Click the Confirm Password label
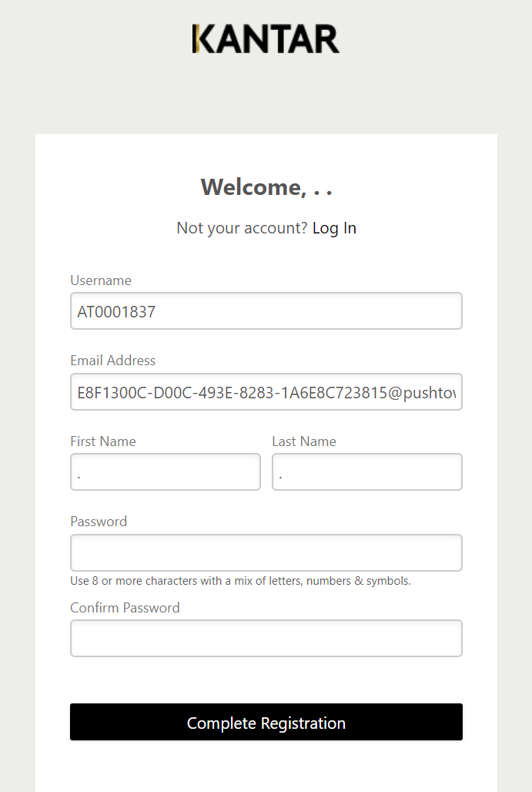The image size is (532, 792). tap(125, 608)
